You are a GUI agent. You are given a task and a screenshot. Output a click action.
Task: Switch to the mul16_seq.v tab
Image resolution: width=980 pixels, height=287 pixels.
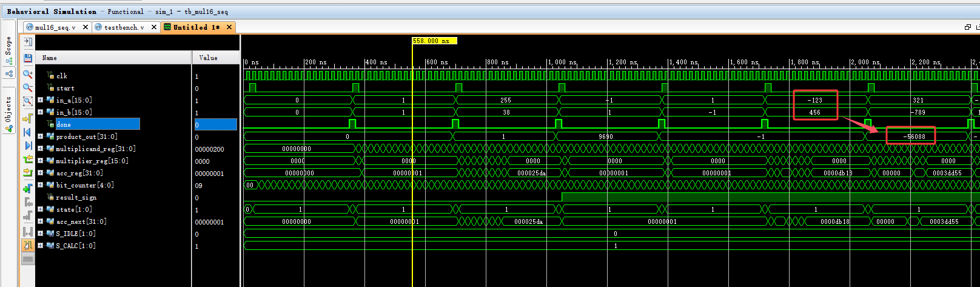pyautogui.click(x=55, y=27)
